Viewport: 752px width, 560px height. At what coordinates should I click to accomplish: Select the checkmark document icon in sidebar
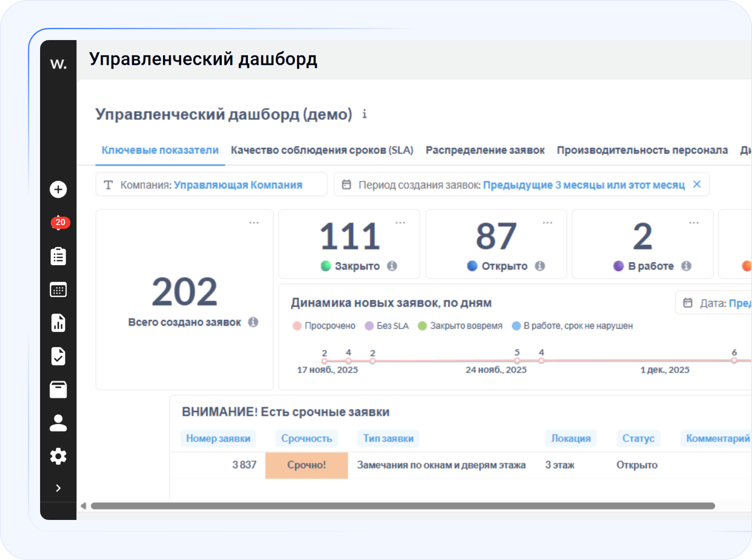coord(58,356)
